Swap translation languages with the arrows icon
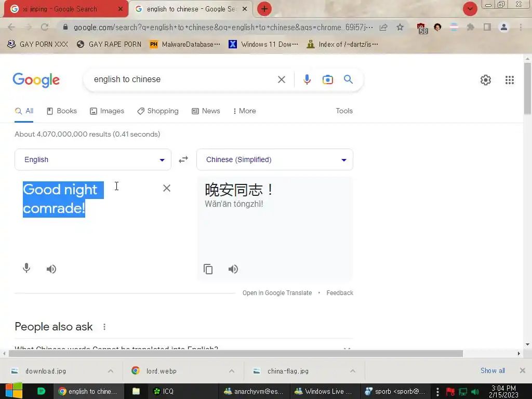 (183, 159)
